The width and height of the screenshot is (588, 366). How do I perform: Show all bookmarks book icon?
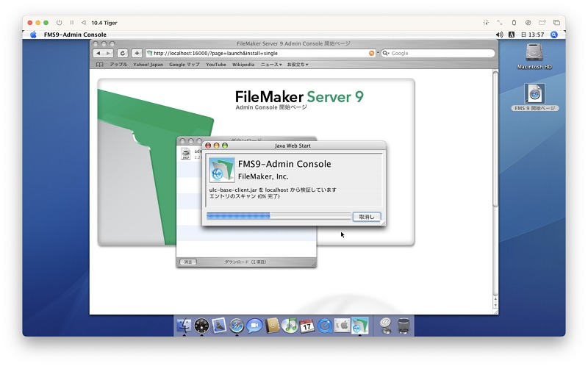point(99,65)
